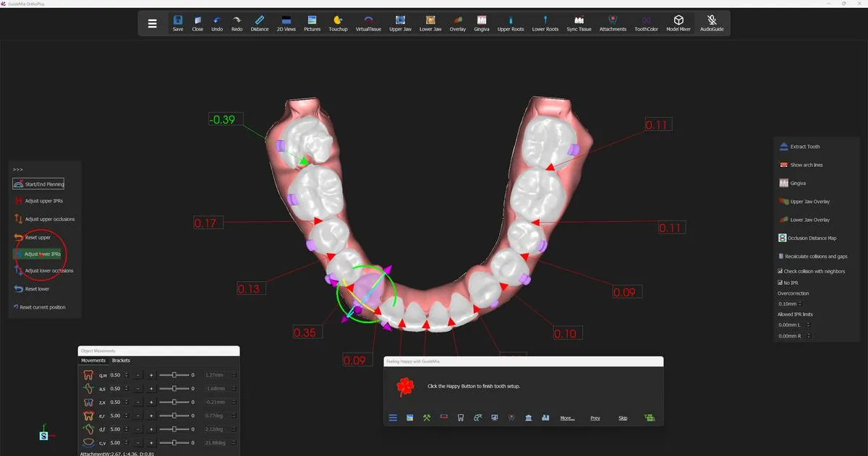This screenshot has height=456, width=868.
Task: Open the ToothColor tool
Action: [x=646, y=23]
